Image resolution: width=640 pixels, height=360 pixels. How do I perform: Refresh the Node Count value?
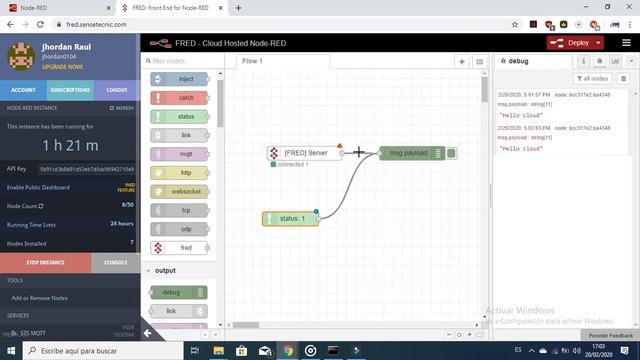tap(40, 206)
